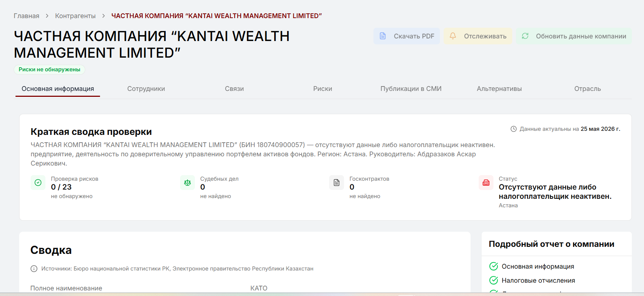
Task: Click the main company title heading
Action: click(152, 44)
